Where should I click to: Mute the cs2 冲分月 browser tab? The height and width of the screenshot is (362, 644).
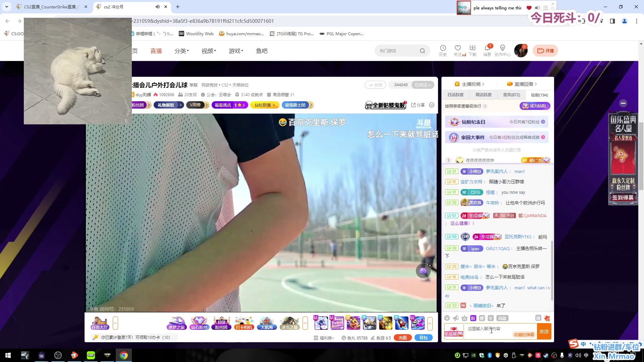(158, 7)
